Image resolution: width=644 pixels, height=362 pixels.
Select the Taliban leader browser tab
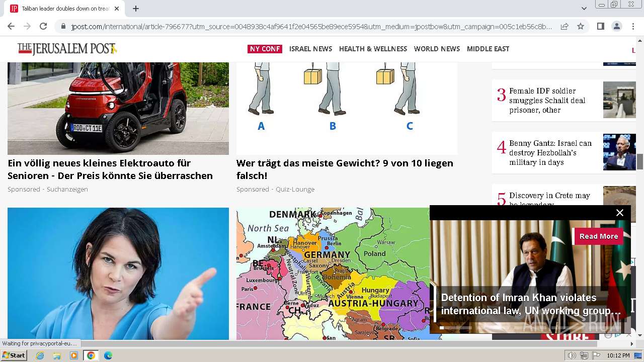64,9
